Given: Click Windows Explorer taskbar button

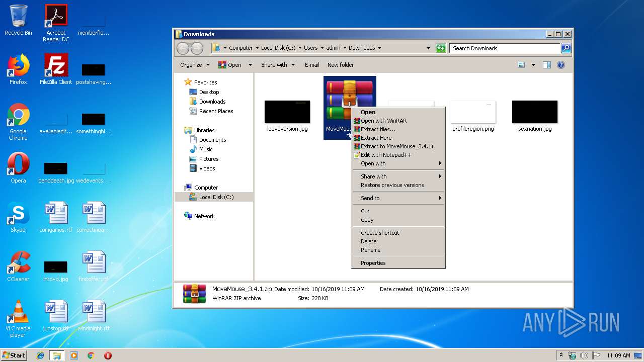Looking at the screenshot, I should tap(57, 355).
